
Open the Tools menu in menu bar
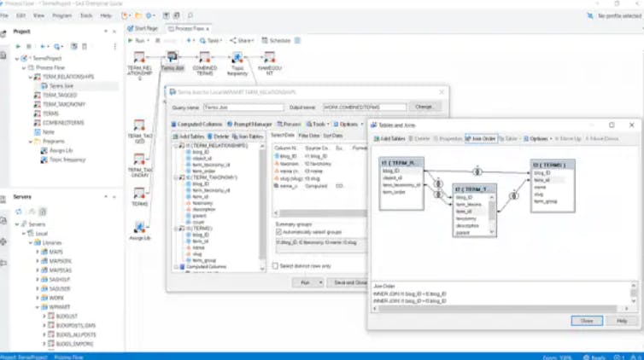click(x=86, y=15)
